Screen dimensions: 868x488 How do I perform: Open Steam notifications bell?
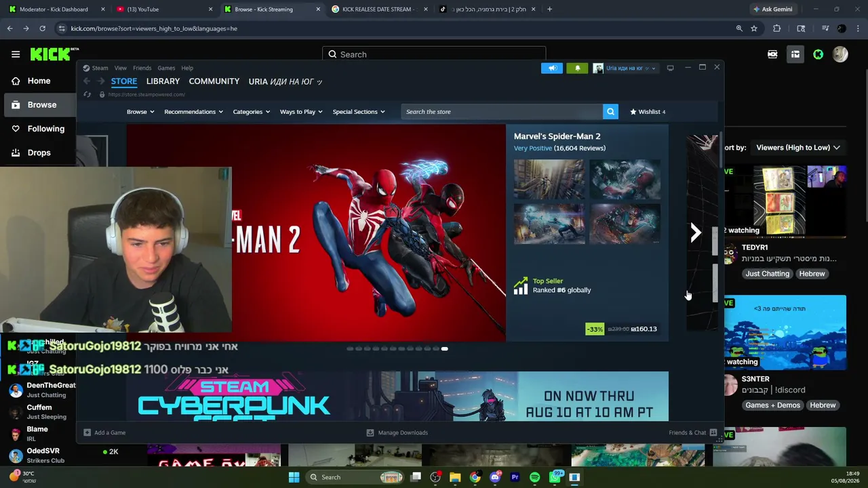pyautogui.click(x=578, y=68)
